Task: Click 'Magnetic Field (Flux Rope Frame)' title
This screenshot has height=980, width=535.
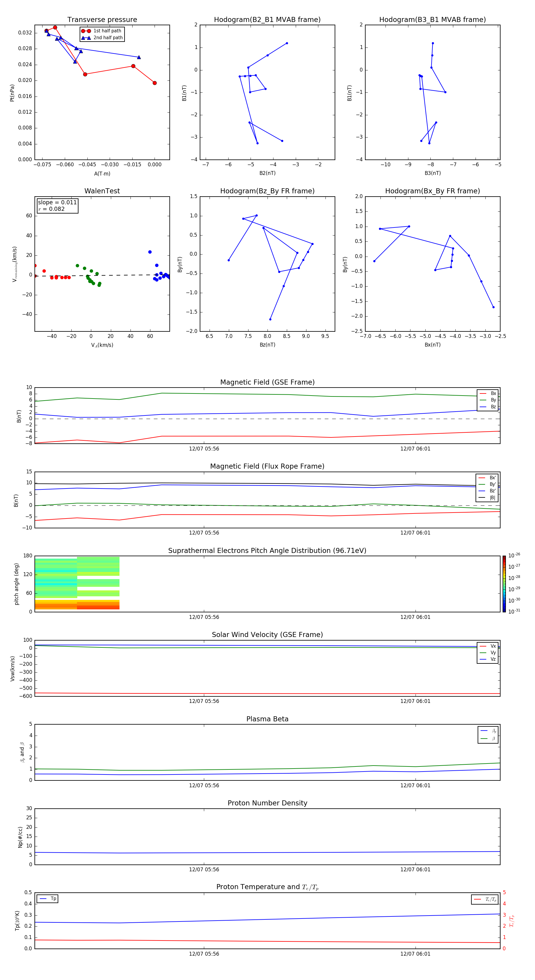Action: click(x=267, y=467)
